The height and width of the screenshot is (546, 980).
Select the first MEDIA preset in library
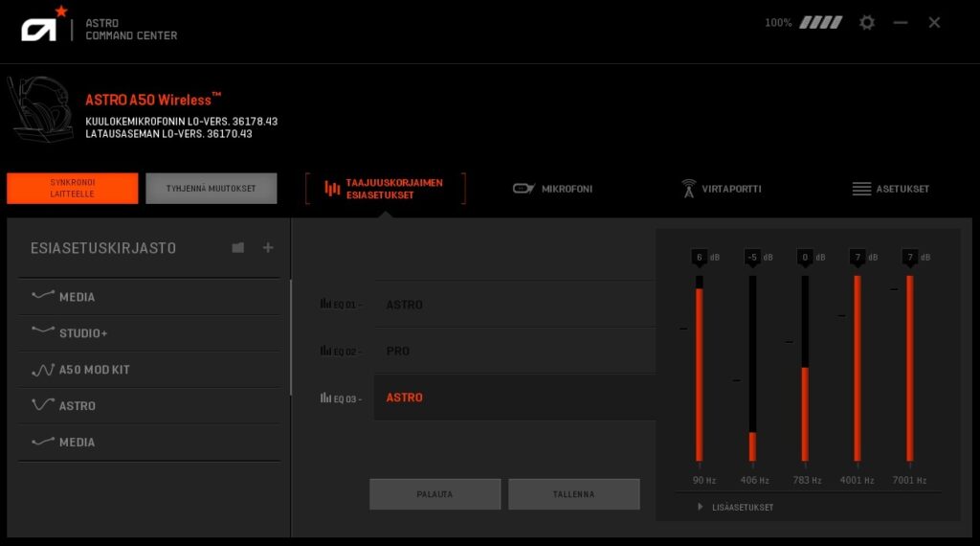149,297
